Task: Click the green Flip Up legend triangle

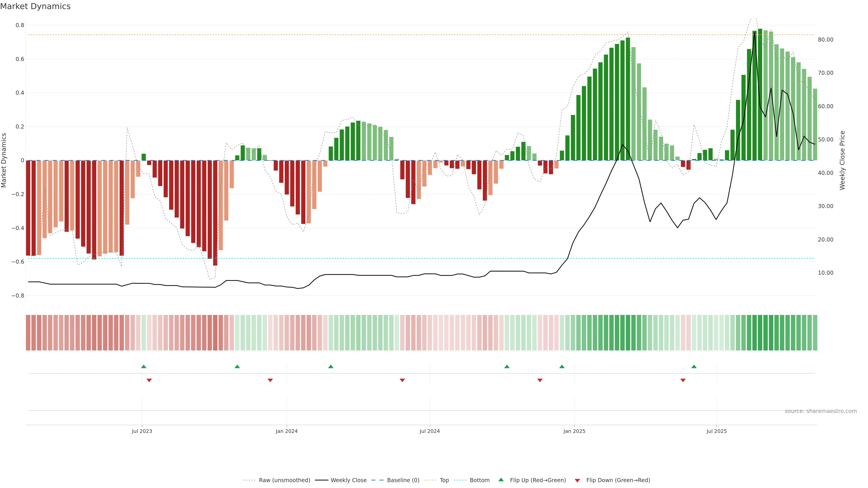Action: [x=501, y=480]
